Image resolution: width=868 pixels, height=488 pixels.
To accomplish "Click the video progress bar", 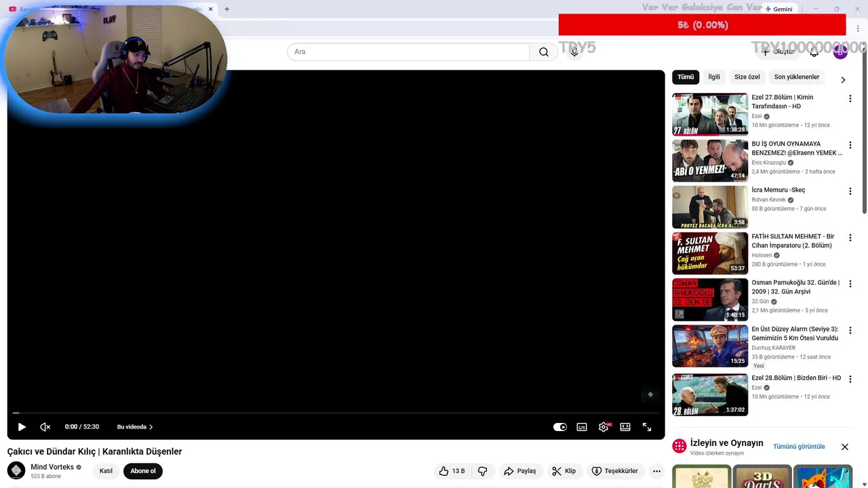I will click(336, 413).
